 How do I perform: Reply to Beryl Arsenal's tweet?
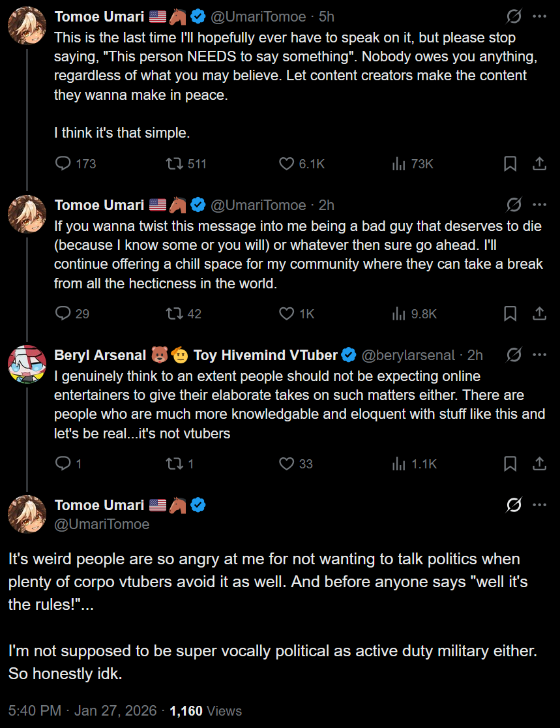(x=63, y=464)
